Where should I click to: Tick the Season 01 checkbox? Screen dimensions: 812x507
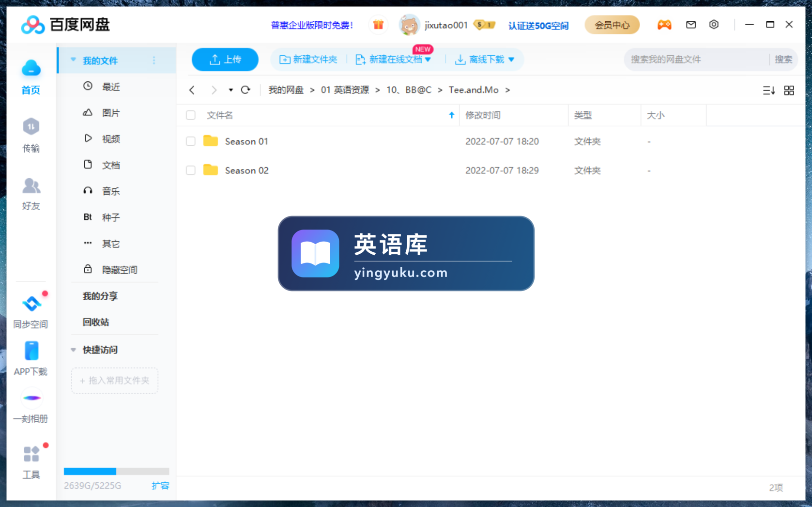click(x=191, y=141)
